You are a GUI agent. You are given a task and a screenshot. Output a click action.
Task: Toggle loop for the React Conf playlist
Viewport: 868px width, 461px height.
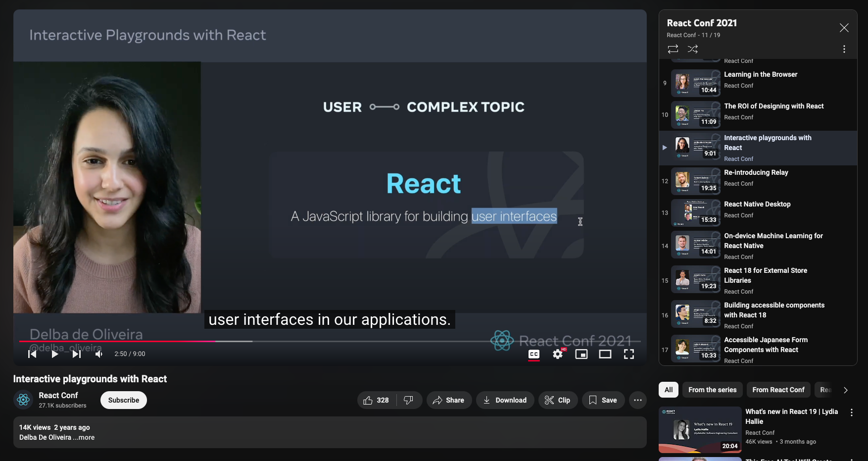[673, 49]
